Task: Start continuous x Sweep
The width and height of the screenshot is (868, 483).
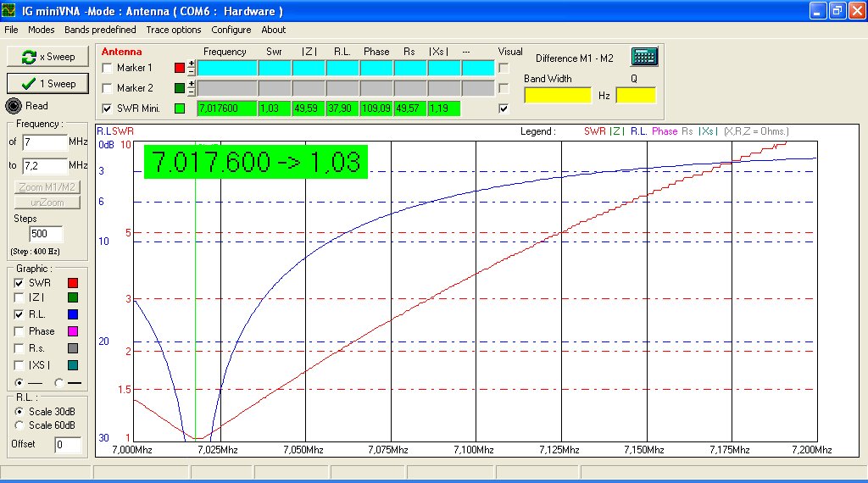Action: (47, 57)
